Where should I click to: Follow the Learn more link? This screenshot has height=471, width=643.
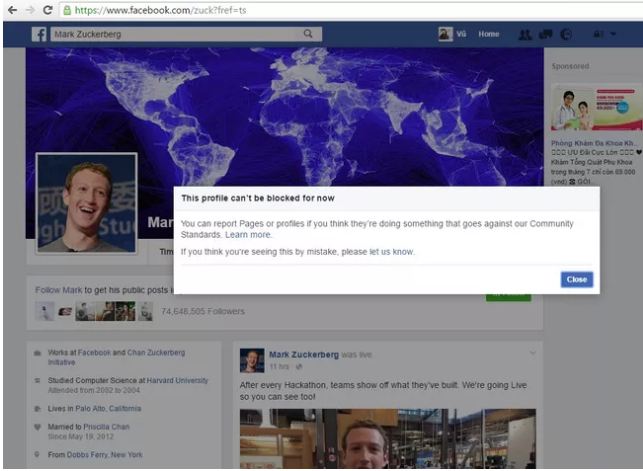248,235
